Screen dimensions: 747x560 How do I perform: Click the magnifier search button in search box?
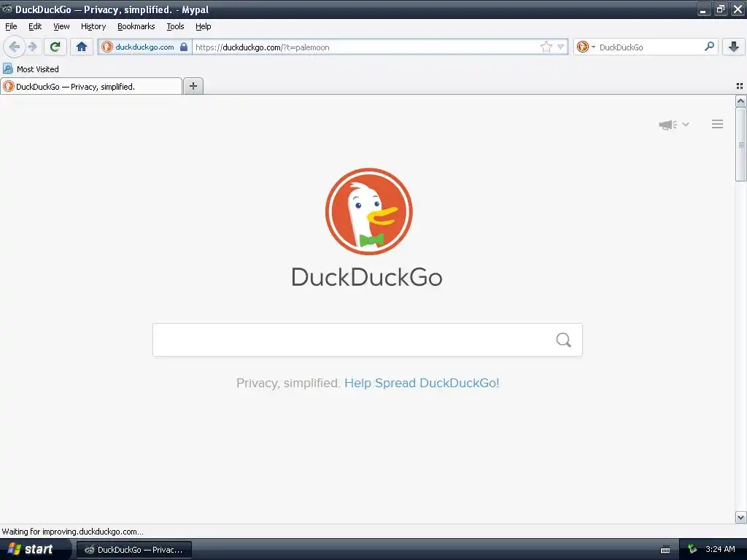point(564,340)
